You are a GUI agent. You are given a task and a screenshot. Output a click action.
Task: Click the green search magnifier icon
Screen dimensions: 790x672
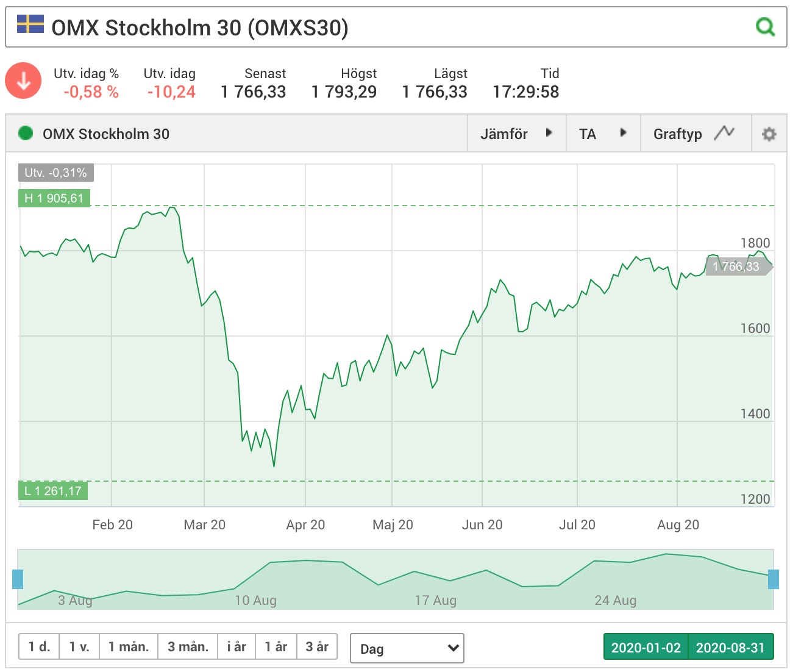765,27
